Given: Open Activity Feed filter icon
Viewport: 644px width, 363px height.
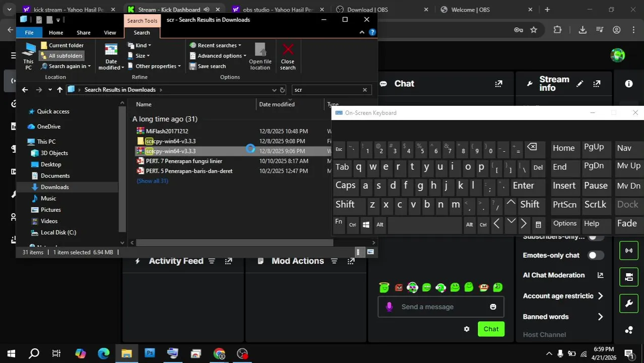Looking at the screenshot, I should click(x=212, y=261).
